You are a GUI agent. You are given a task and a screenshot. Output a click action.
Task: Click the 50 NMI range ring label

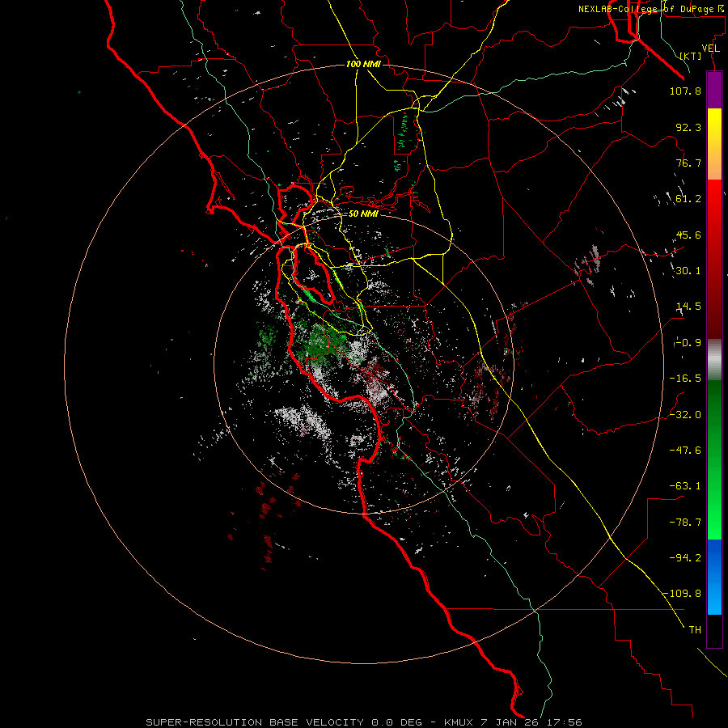[x=363, y=214]
